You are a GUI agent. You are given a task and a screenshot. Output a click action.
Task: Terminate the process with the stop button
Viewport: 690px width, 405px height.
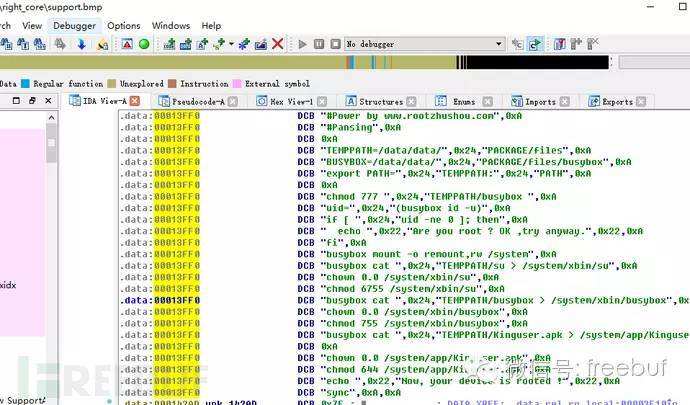coord(335,44)
